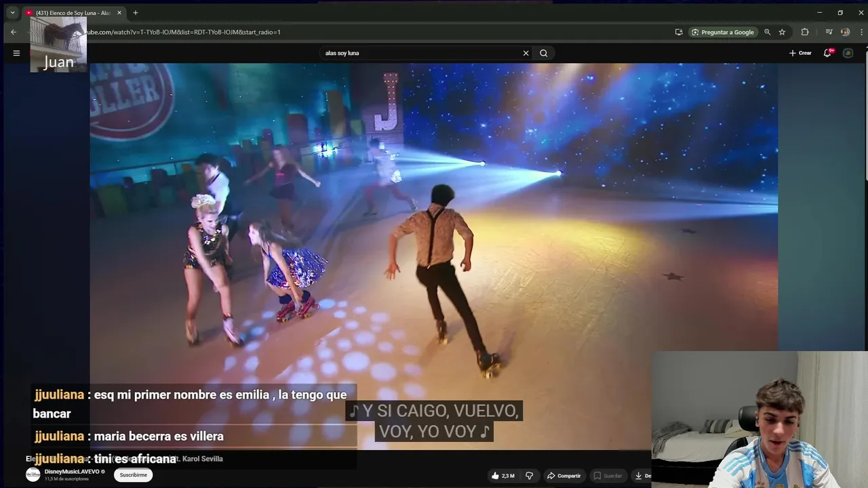The width and height of the screenshot is (868, 488).
Task: Open a new browser tab
Action: pos(136,12)
